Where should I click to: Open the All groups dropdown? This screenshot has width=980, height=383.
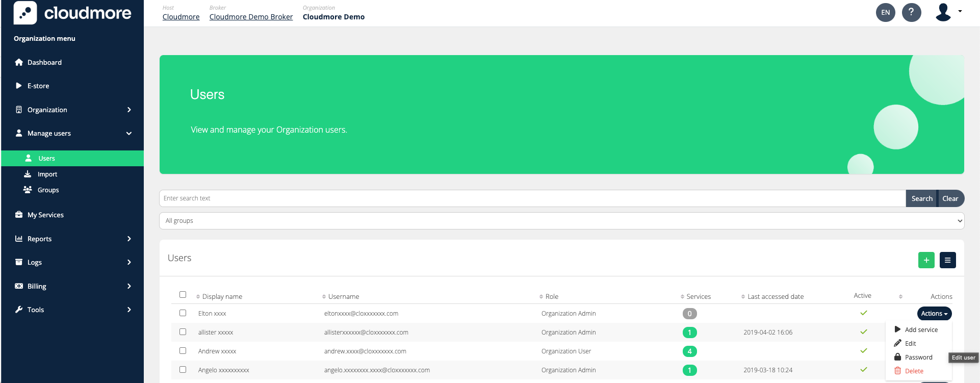click(x=561, y=221)
